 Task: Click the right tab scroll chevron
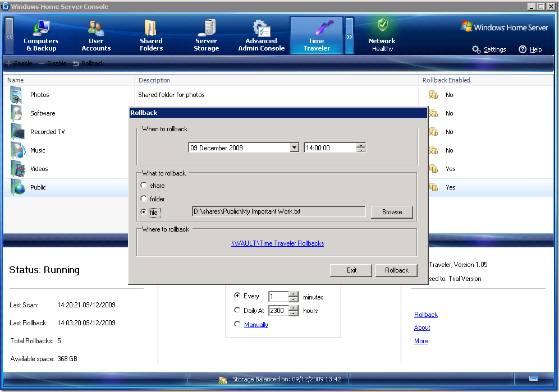tap(349, 36)
